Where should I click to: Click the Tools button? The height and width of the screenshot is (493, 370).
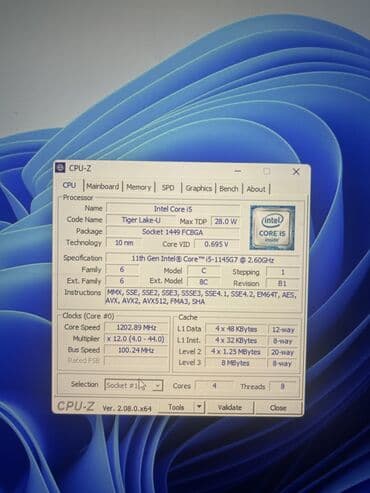(176, 407)
